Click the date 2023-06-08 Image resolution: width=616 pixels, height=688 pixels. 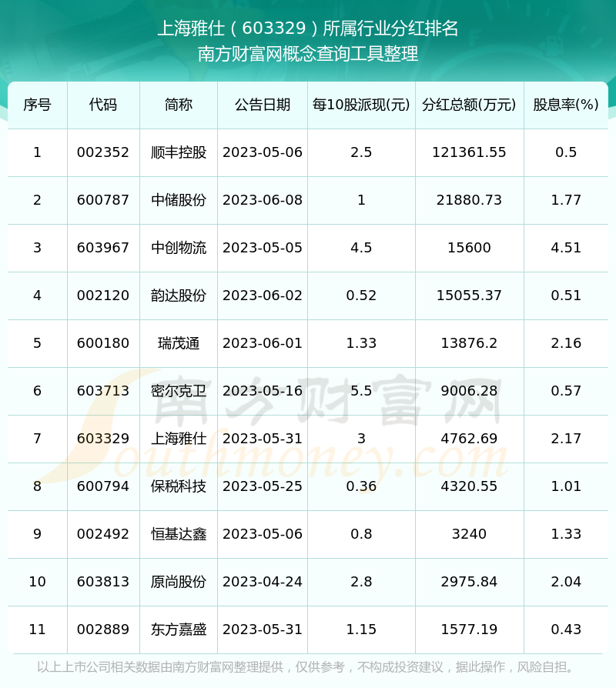[263, 200]
